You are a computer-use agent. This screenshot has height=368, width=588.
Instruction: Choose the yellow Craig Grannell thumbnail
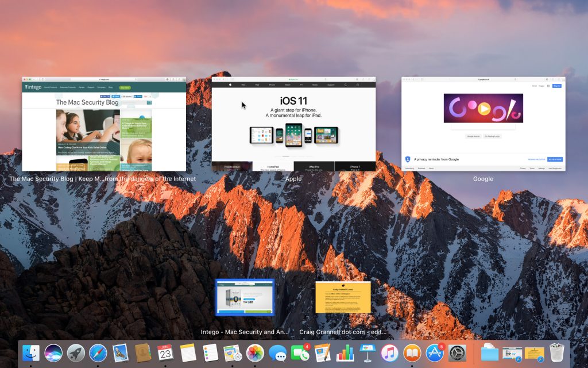pos(343,297)
